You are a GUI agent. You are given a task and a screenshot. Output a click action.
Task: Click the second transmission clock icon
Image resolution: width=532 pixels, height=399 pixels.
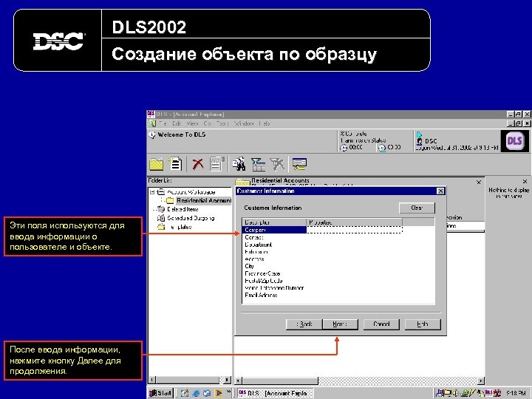click(382, 148)
